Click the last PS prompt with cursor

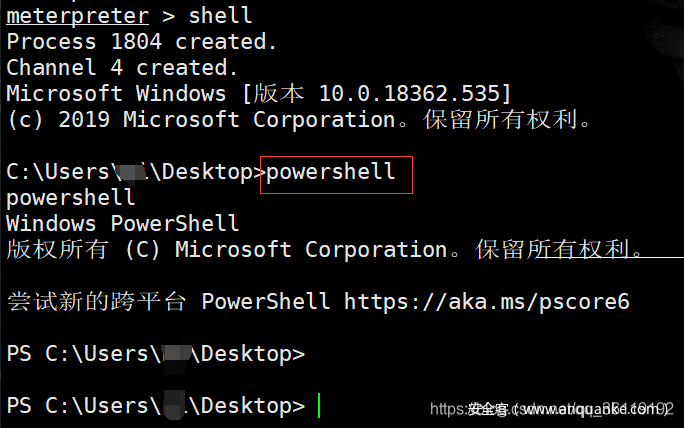[155, 406]
